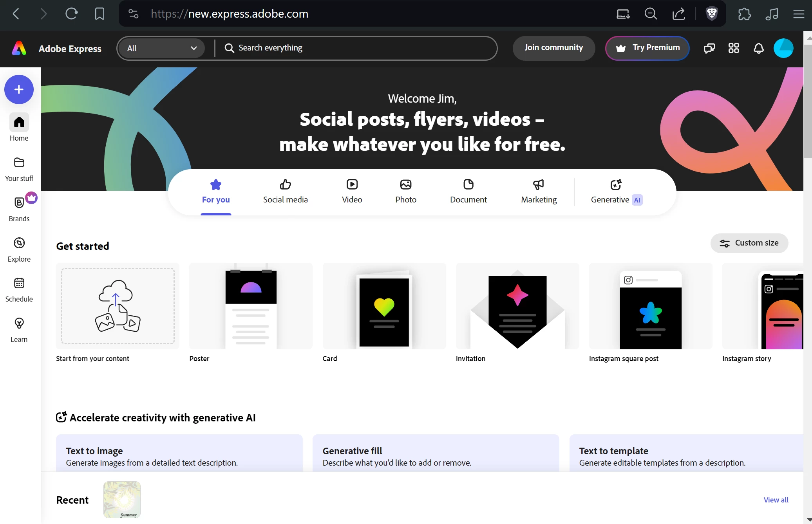This screenshot has height=524, width=812.
Task: Open the apps grid icon in header
Action: coord(733,48)
